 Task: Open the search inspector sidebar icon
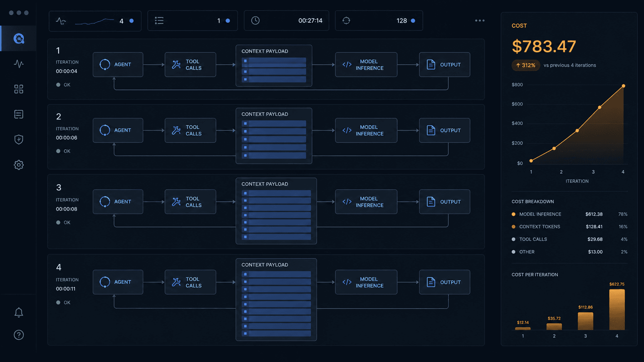click(x=19, y=38)
